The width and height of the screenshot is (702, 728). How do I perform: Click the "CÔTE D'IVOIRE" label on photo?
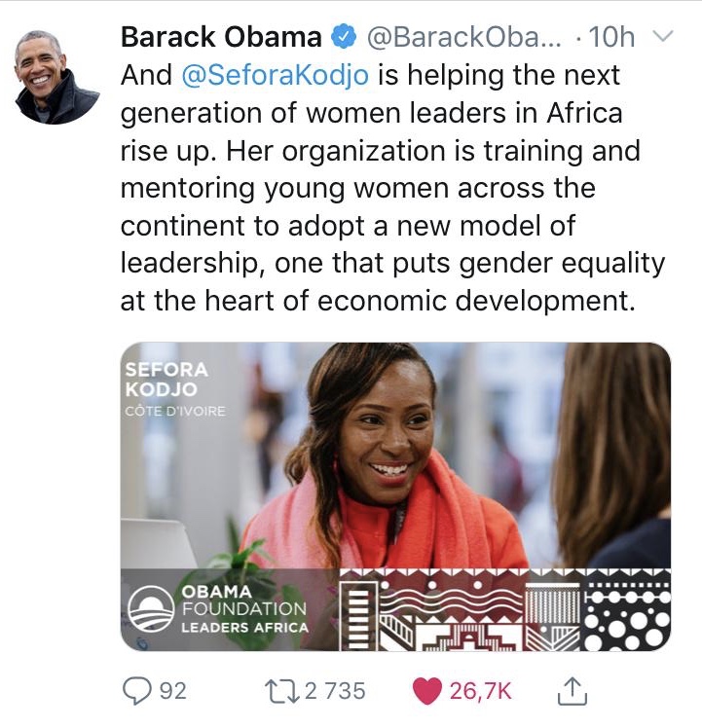[x=175, y=411]
